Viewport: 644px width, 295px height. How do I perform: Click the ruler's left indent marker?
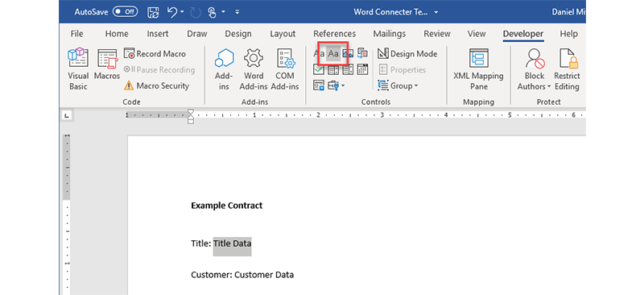191,122
